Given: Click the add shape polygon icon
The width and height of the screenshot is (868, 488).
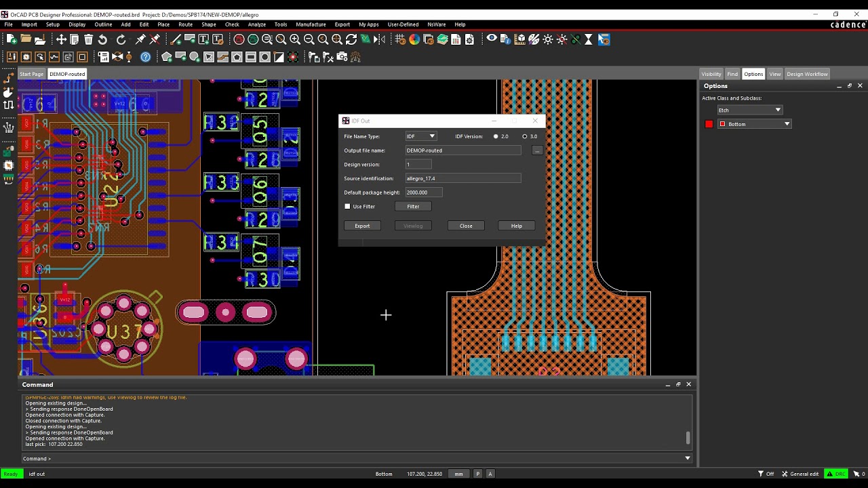Looking at the screenshot, I should 167,57.
